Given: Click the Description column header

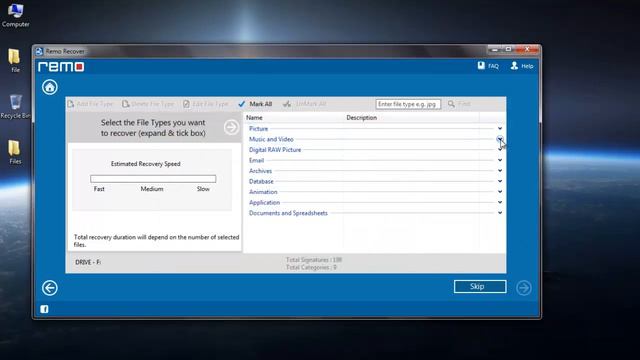Looking at the screenshot, I should (x=362, y=118).
